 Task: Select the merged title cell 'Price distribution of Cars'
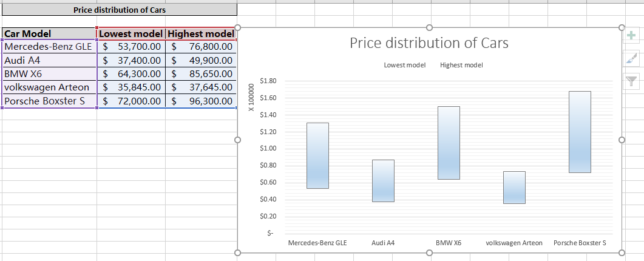pyautogui.click(x=120, y=10)
